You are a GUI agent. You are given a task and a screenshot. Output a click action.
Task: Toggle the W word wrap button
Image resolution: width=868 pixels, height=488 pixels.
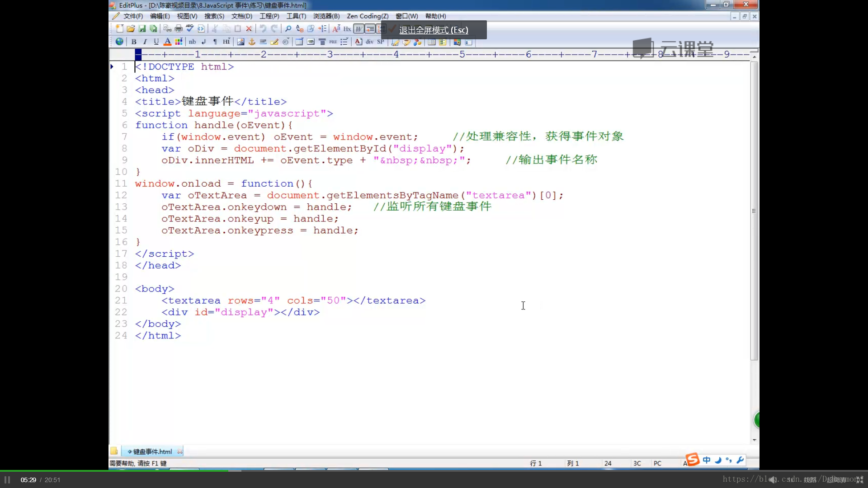coord(359,28)
